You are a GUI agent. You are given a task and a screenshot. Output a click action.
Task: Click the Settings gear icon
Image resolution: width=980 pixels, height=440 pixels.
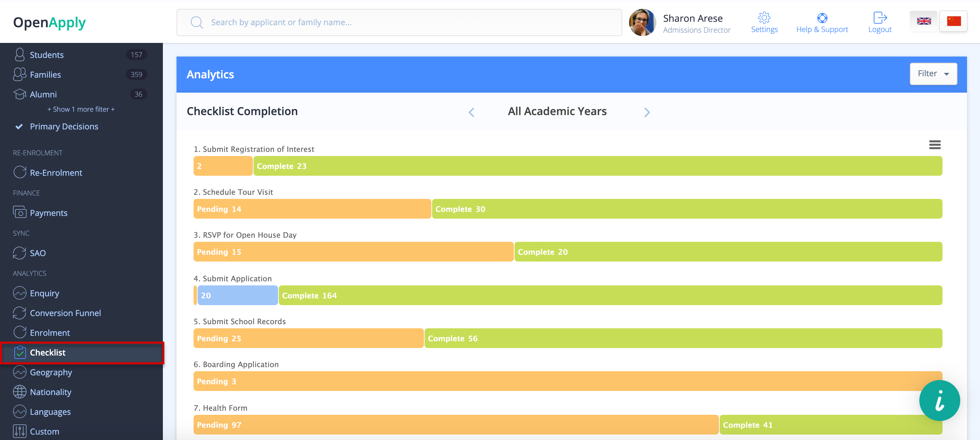click(x=764, y=17)
